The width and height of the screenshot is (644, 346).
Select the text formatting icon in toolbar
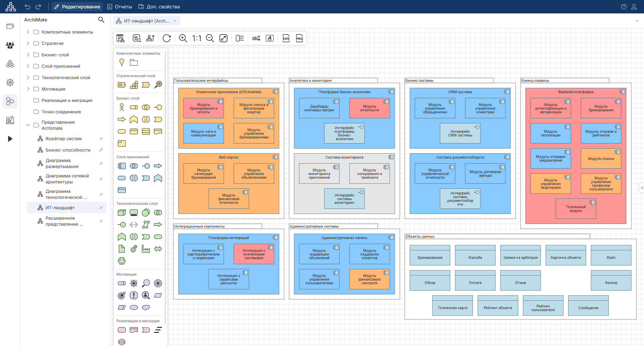click(270, 38)
